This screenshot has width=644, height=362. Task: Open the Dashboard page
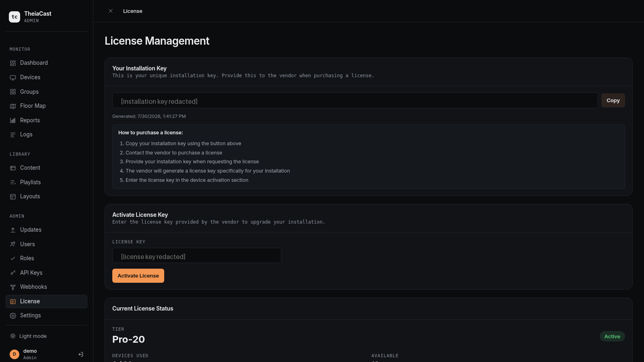[46, 63]
